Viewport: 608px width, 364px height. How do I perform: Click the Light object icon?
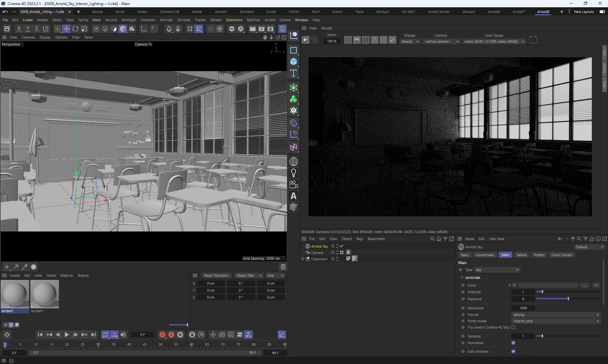[294, 173]
